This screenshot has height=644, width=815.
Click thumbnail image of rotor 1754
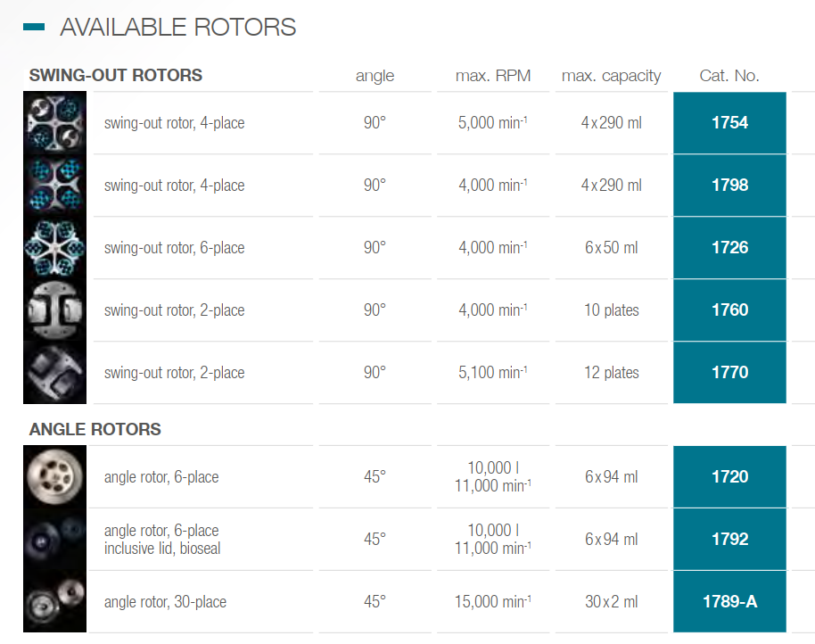coord(54,123)
